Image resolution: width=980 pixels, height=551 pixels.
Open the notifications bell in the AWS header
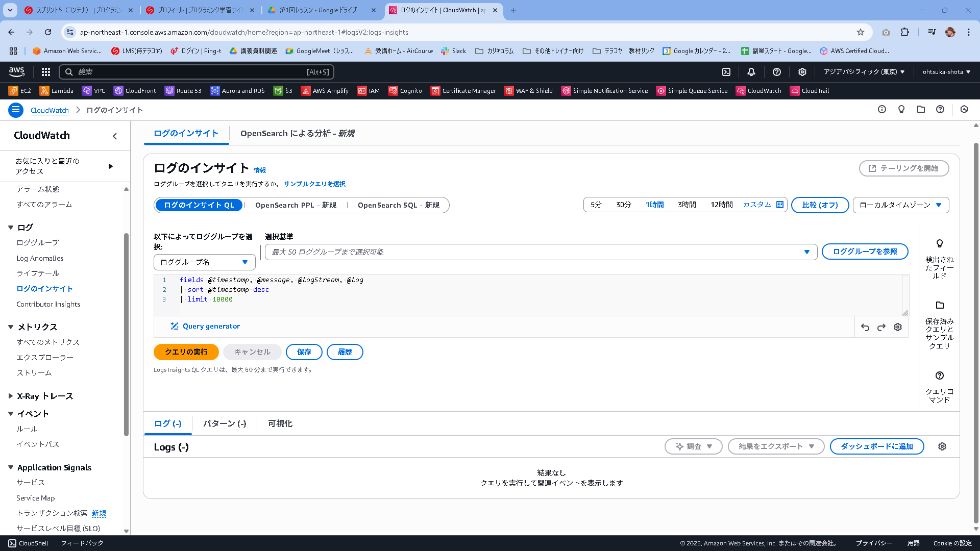[x=751, y=72]
